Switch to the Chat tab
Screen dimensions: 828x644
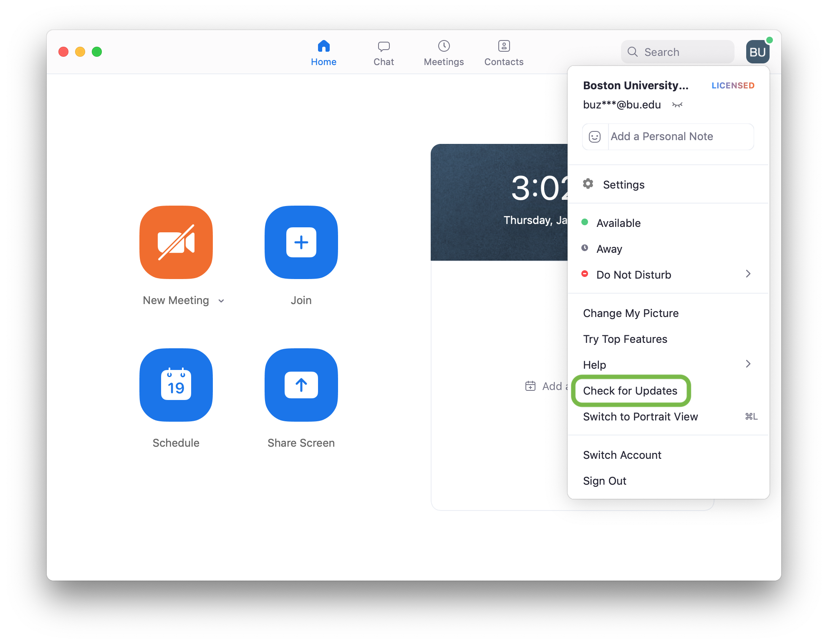(384, 53)
